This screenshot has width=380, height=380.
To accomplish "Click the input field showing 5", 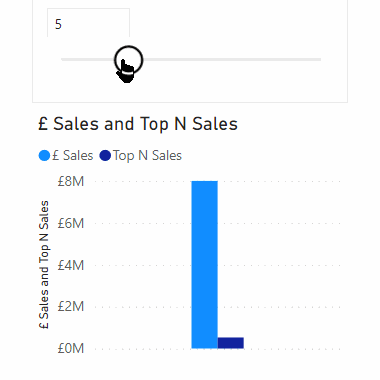I will tap(88, 23).
